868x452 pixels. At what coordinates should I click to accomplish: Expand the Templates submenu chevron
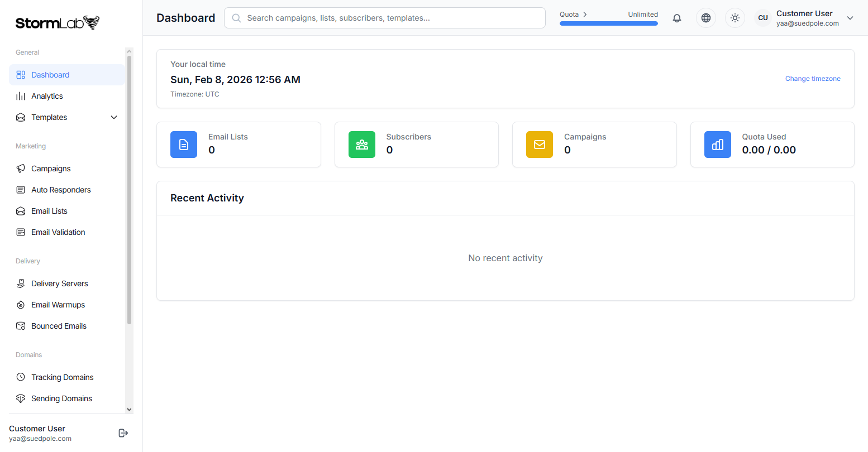114,117
